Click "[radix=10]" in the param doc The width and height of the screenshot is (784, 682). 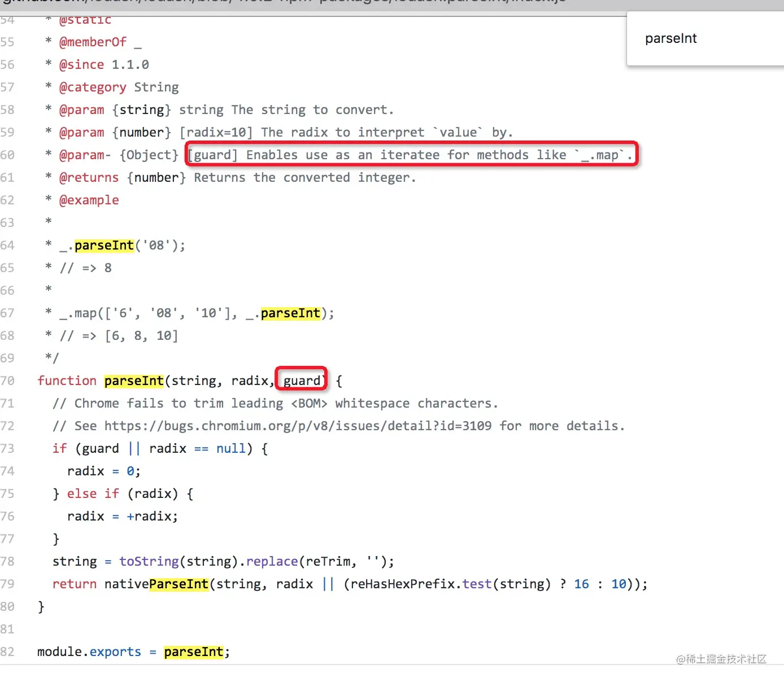(216, 132)
